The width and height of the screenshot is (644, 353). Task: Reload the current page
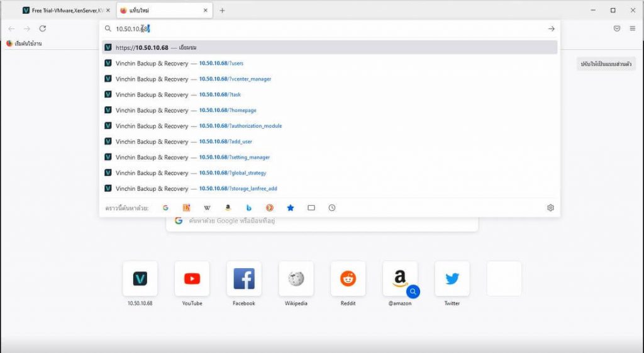tap(42, 29)
